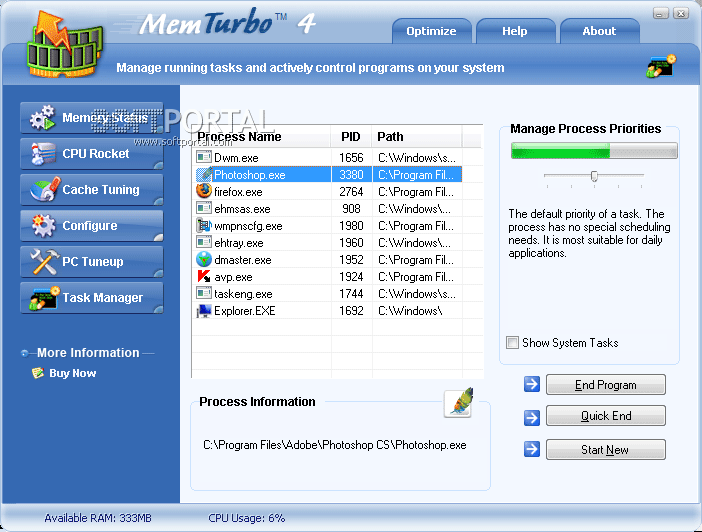Click the blue arrow beside Quick End
This screenshot has width=702, height=532.
coord(531,417)
